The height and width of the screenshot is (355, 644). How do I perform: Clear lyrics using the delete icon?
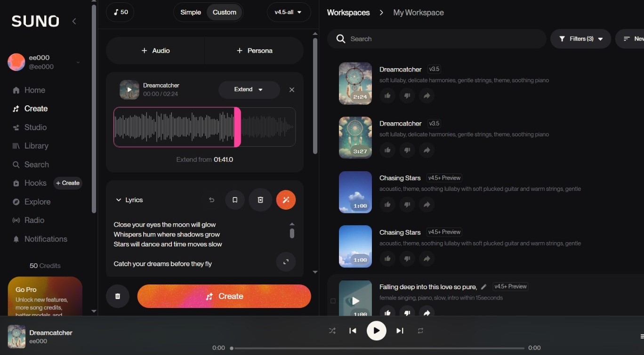(260, 200)
